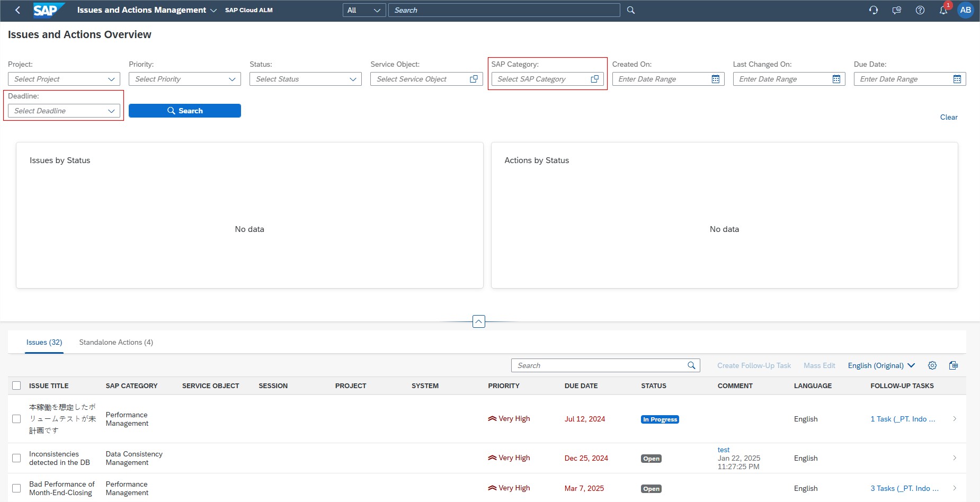Open Created On calendar picker
Image resolution: width=980 pixels, height=502 pixels.
click(x=716, y=79)
